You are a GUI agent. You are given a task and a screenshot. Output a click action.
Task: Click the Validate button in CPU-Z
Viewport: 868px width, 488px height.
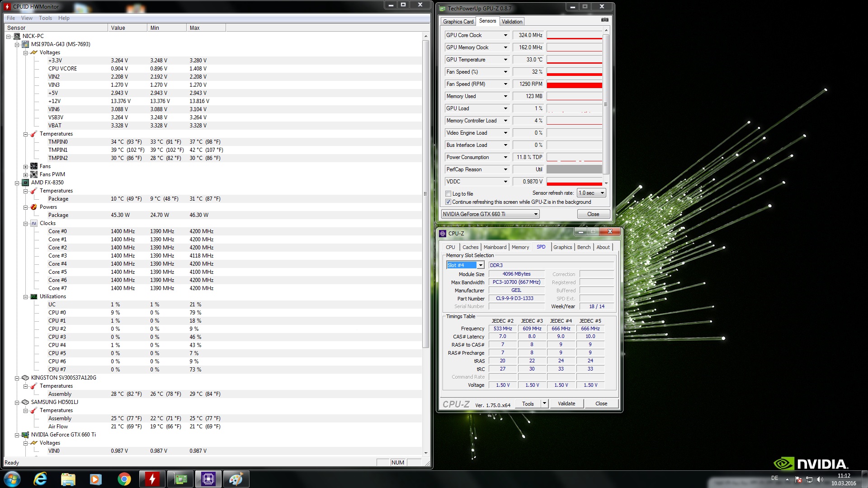coord(566,404)
